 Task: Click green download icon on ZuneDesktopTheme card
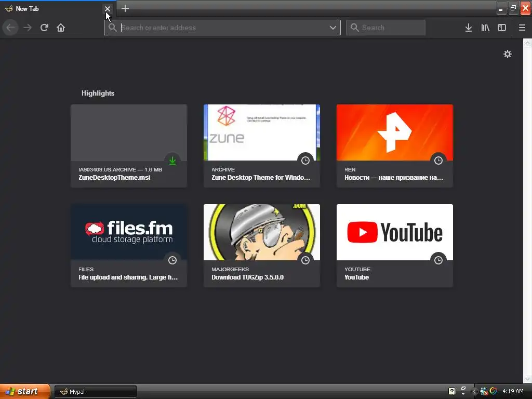tap(172, 161)
